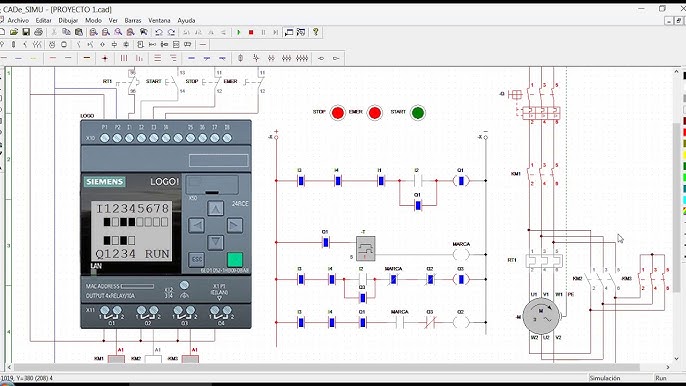Click the horizontal scrollbar right arrow

click(668, 367)
